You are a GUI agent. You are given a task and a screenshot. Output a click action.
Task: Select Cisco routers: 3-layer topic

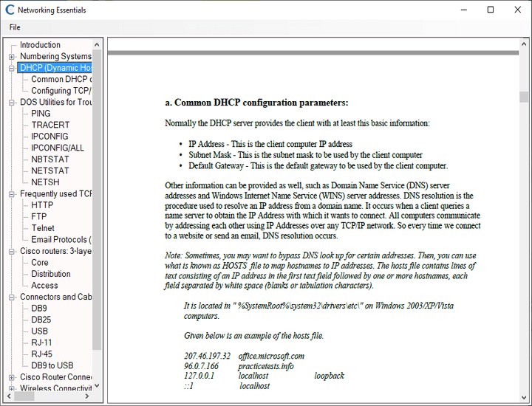coord(55,251)
